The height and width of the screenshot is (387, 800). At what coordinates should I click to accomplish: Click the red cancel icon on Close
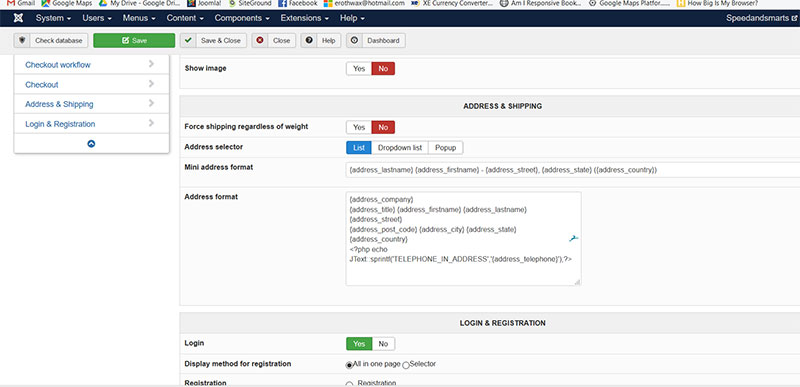[260, 40]
